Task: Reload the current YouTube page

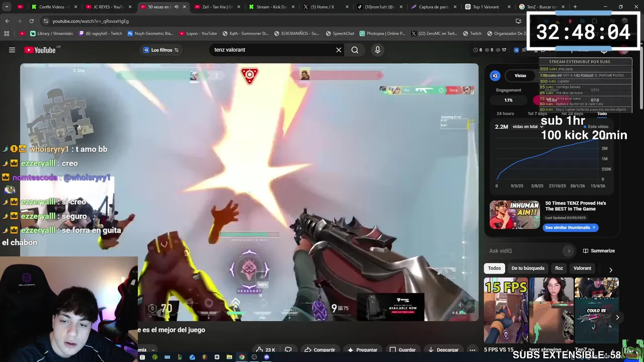Action: (31, 21)
